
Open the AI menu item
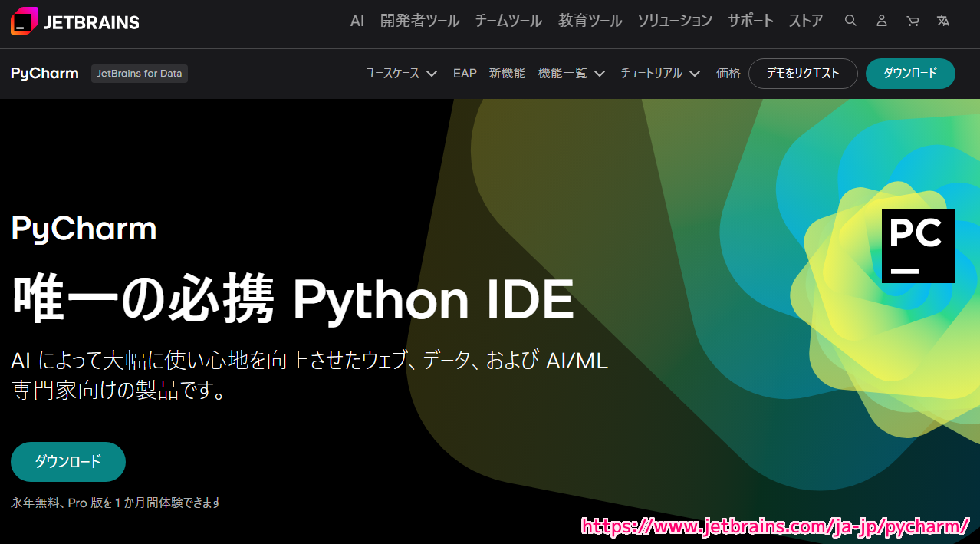click(357, 21)
